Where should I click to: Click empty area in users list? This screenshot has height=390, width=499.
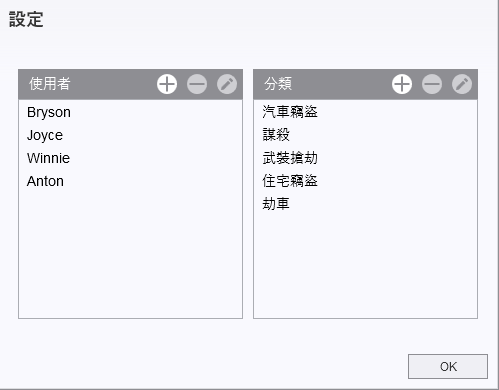(x=130, y=255)
